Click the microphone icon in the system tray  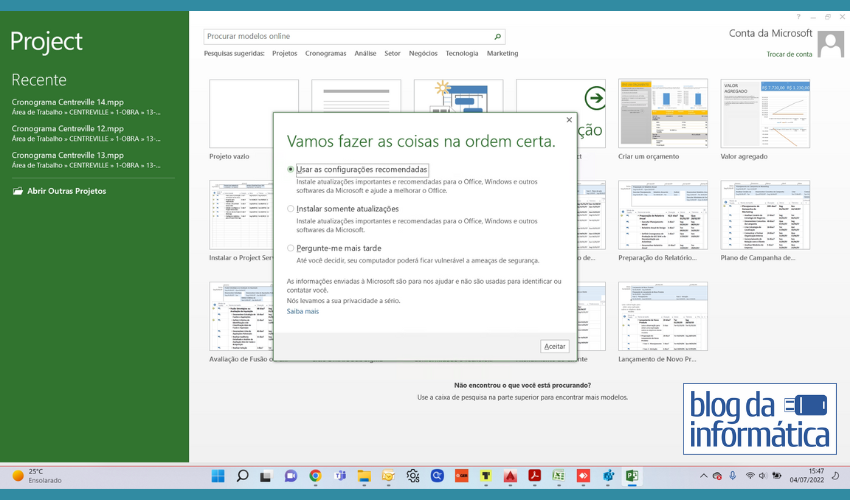tap(732, 476)
